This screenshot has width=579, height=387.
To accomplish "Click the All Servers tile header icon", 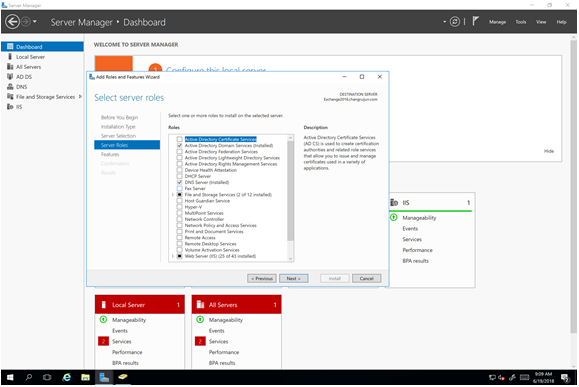I will (x=201, y=304).
